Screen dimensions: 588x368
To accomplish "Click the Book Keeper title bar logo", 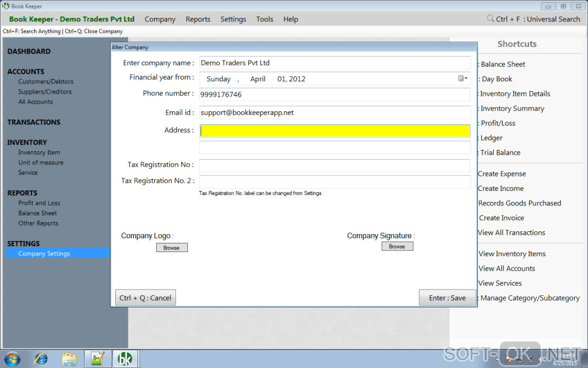I will pos(6,6).
